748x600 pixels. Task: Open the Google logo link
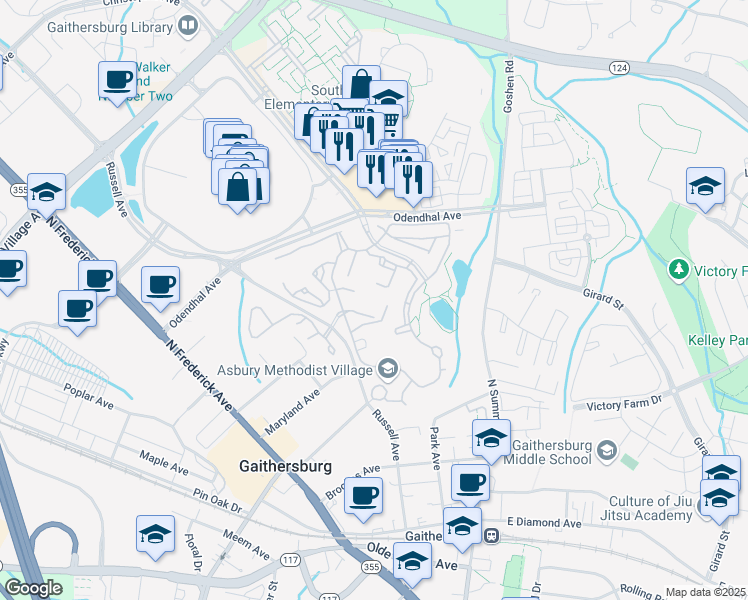tap(34, 588)
